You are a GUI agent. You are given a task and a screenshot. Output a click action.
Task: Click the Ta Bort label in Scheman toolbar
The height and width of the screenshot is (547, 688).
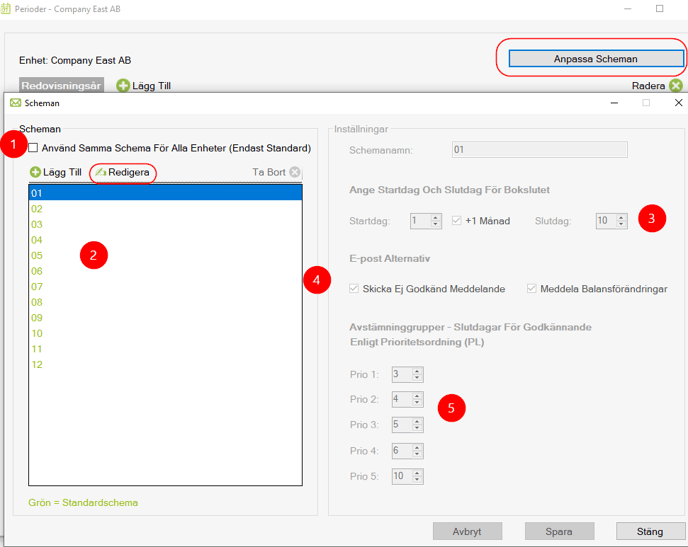pos(269,172)
